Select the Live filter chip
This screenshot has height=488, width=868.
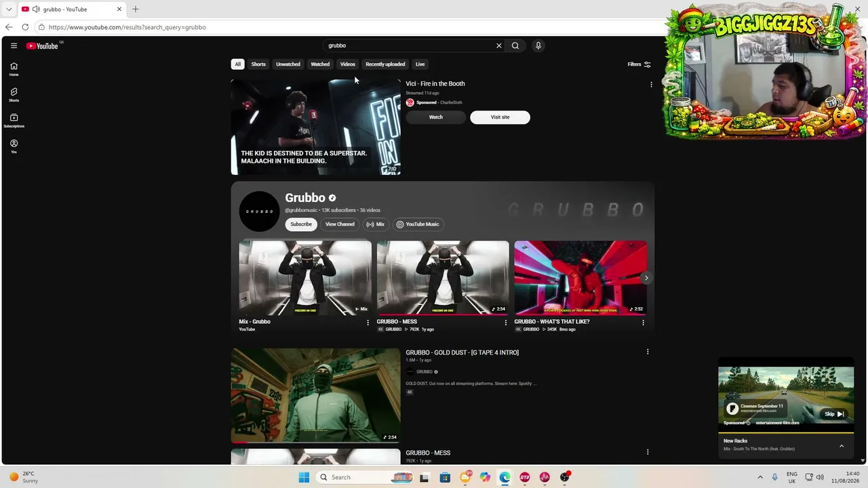coord(420,64)
